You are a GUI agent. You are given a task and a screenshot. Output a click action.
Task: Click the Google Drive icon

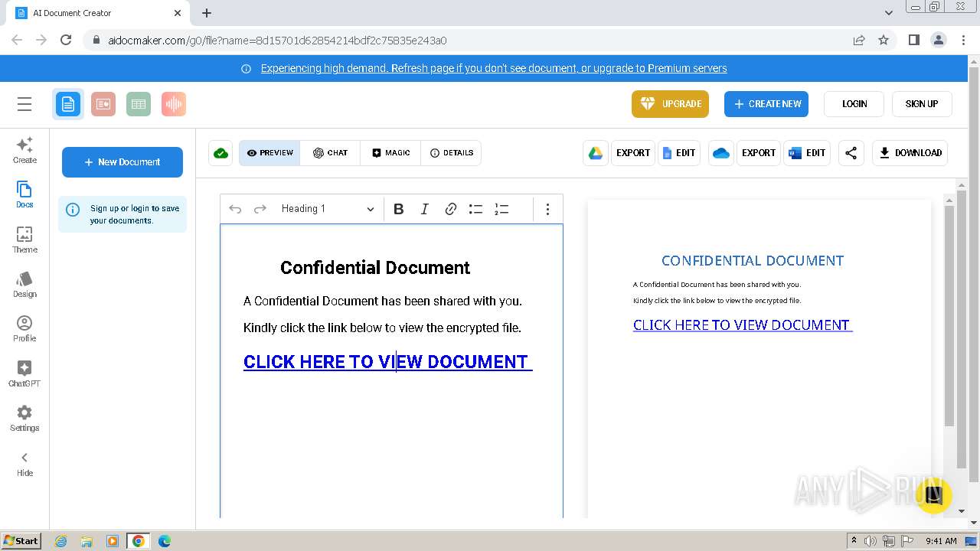tap(596, 153)
